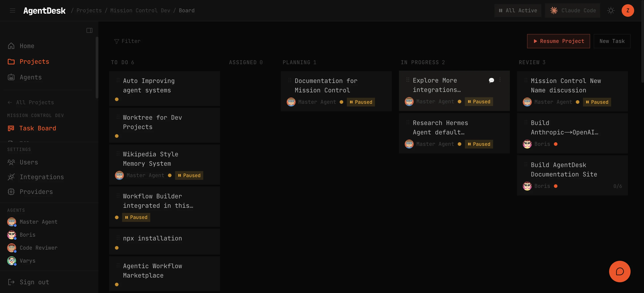Open the Claude Code selector

click(x=572, y=11)
